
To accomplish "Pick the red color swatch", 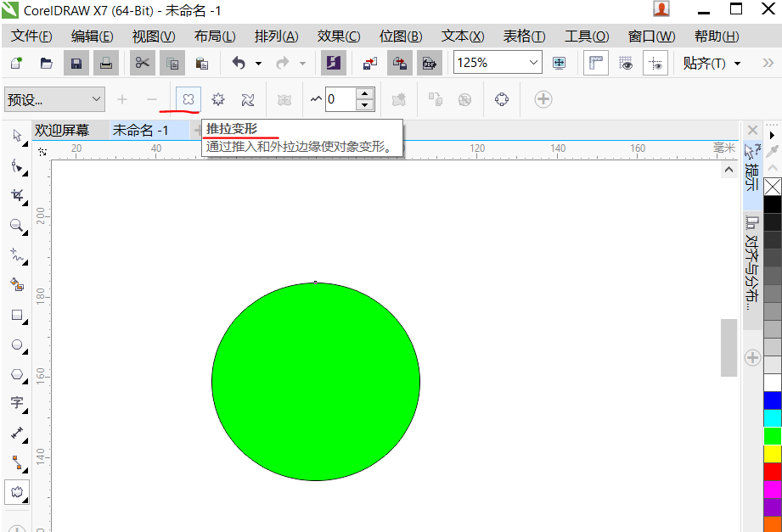I will point(773,472).
